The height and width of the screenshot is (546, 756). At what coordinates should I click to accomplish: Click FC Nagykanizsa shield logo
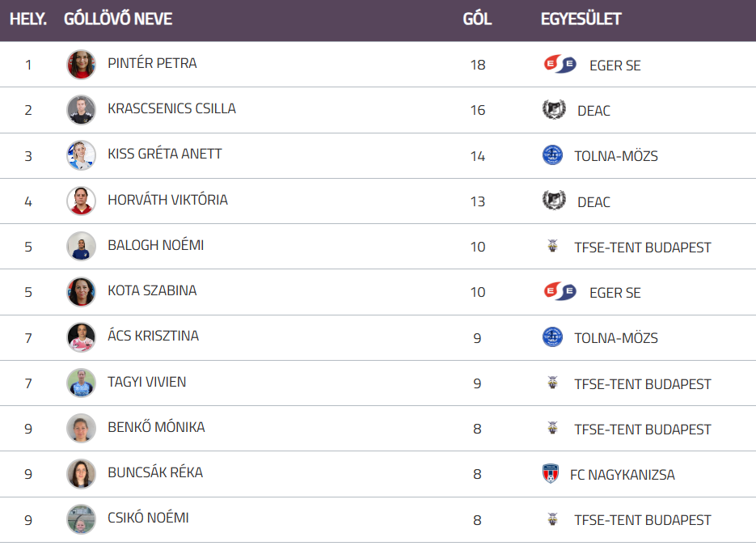(551, 474)
